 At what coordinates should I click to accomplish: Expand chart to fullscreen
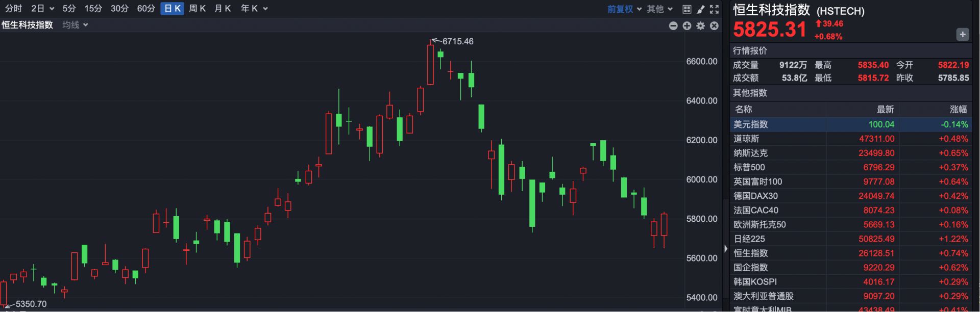[x=714, y=9]
